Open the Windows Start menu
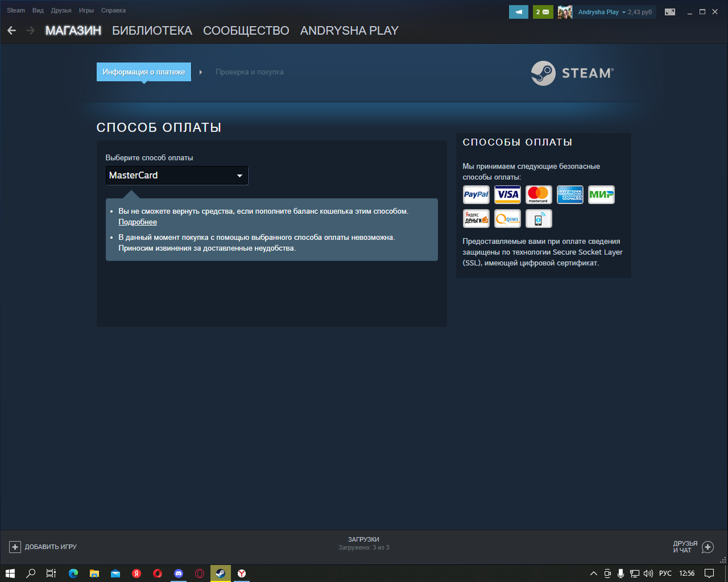The height and width of the screenshot is (582, 728). pyautogui.click(x=10, y=573)
